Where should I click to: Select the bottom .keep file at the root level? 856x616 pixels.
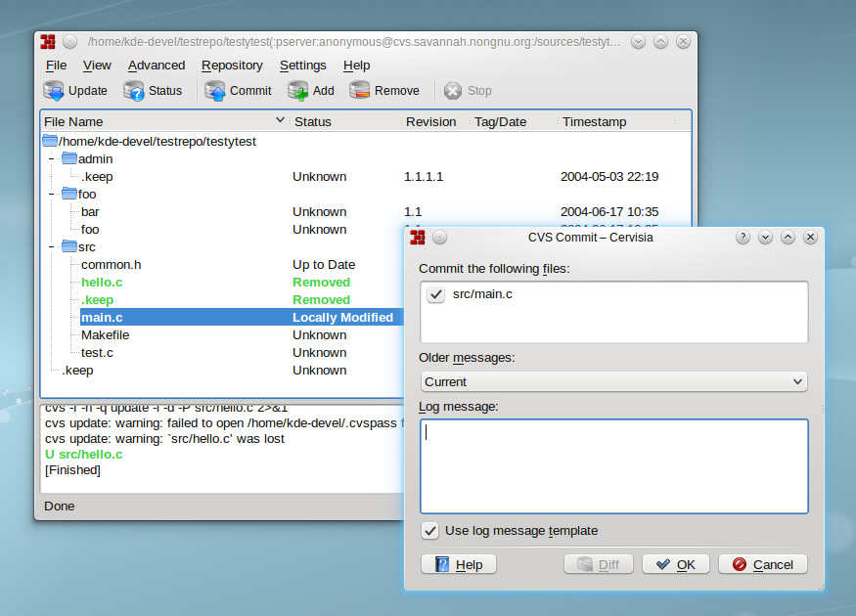[x=77, y=370]
